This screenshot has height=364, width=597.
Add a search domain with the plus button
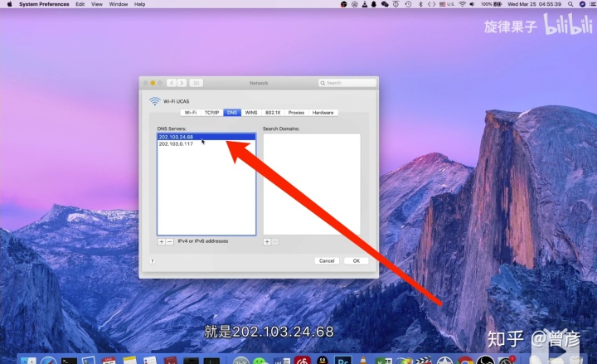(267, 242)
